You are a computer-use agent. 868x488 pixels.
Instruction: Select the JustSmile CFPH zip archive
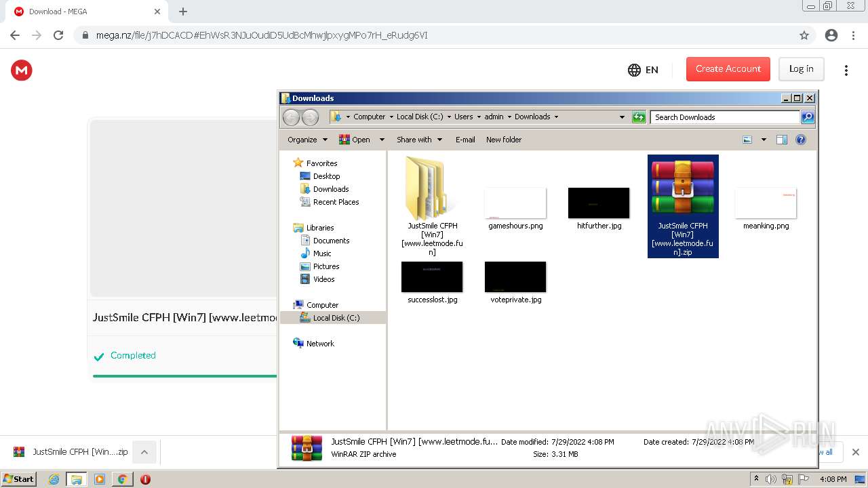click(683, 206)
